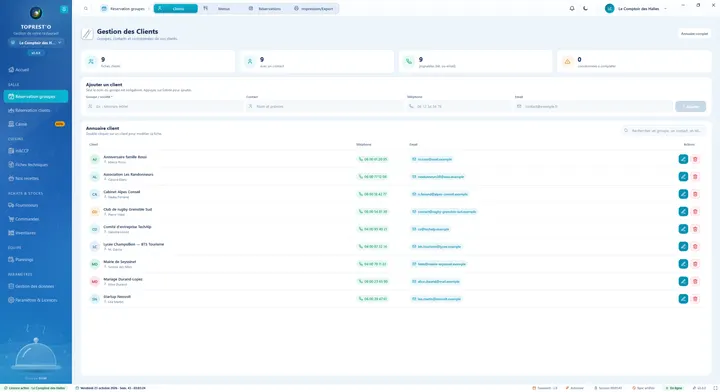The height and width of the screenshot is (392, 720).
Task: Click the Annuaire complet button
Action: pos(694,34)
